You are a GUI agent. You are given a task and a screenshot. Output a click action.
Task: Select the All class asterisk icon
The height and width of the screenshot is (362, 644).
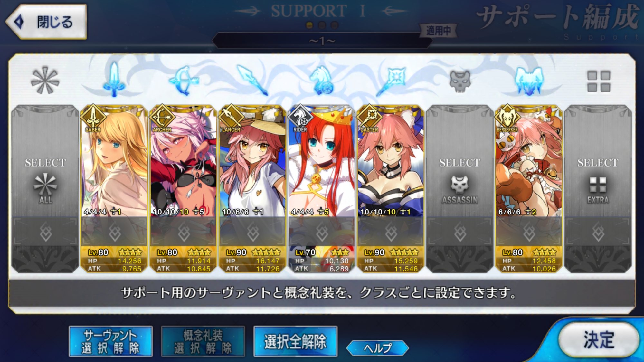pos(45,81)
